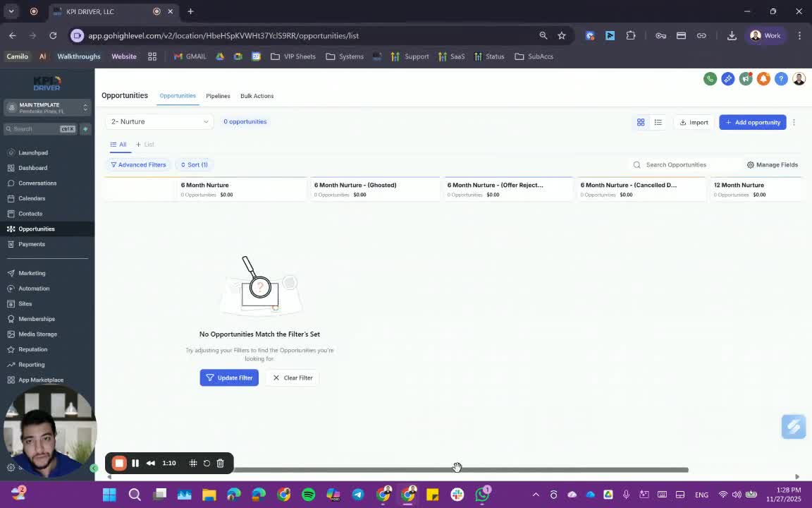Open WhatsApp from the taskbar

482,495
